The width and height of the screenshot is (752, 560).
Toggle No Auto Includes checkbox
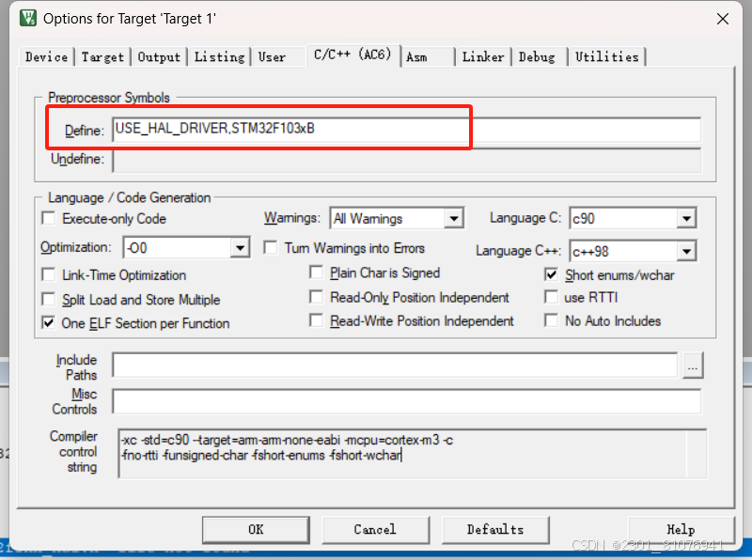[x=551, y=320]
